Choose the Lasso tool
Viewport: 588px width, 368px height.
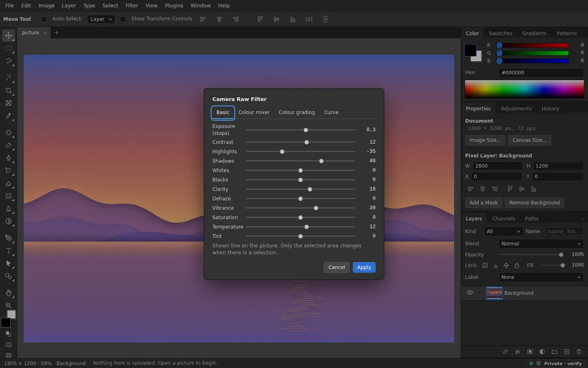(x=9, y=61)
